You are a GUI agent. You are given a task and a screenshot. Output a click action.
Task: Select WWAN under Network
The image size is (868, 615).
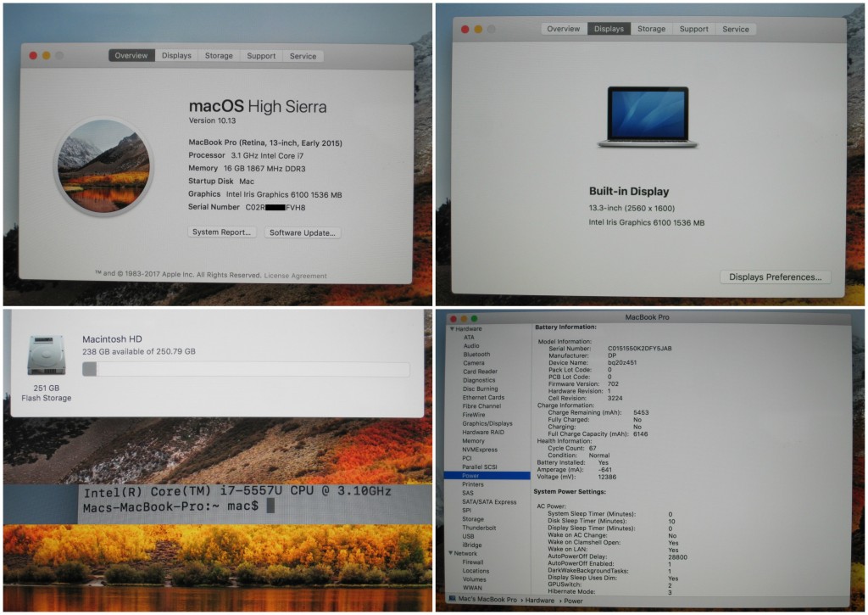[x=472, y=588]
